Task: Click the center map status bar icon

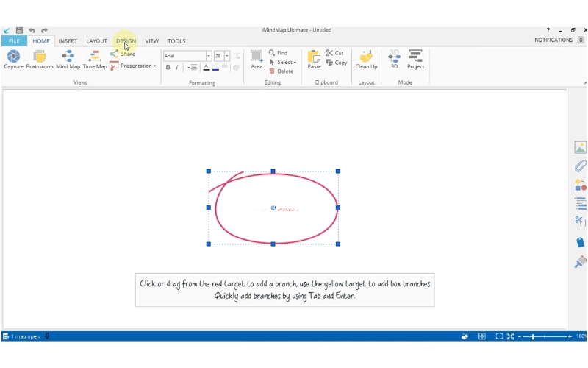Action: click(x=482, y=336)
